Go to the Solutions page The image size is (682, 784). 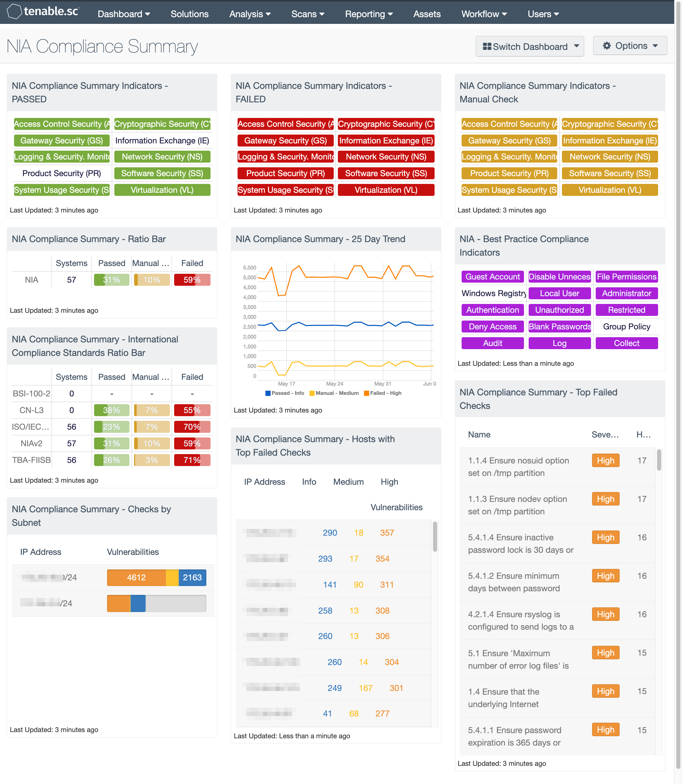[x=189, y=14]
